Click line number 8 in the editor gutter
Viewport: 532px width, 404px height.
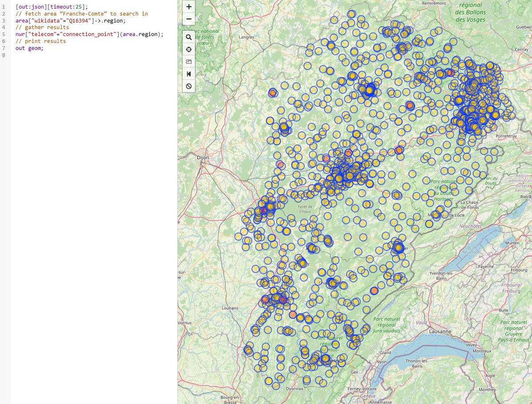(x=4, y=55)
